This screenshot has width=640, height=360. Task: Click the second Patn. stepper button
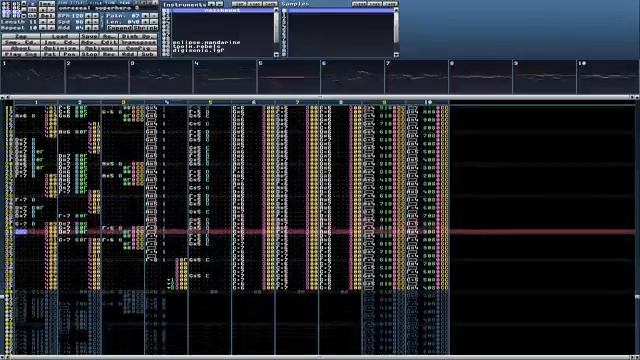[x=154, y=16]
